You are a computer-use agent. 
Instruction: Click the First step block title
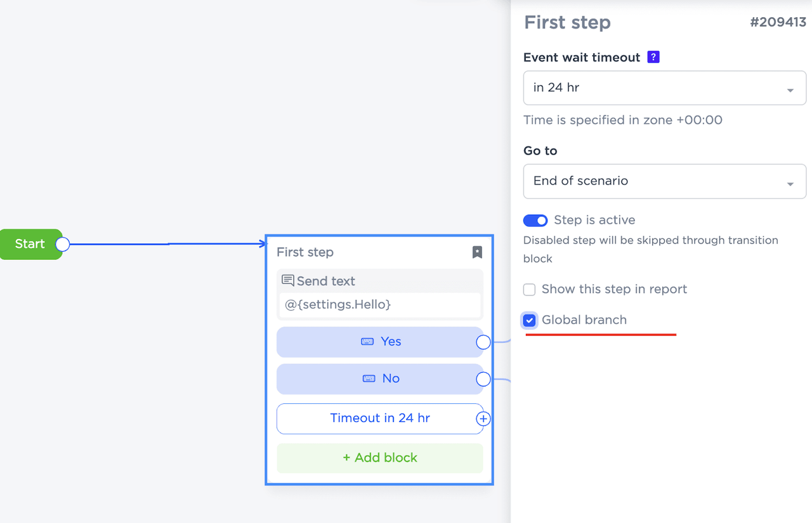tap(305, 252)
